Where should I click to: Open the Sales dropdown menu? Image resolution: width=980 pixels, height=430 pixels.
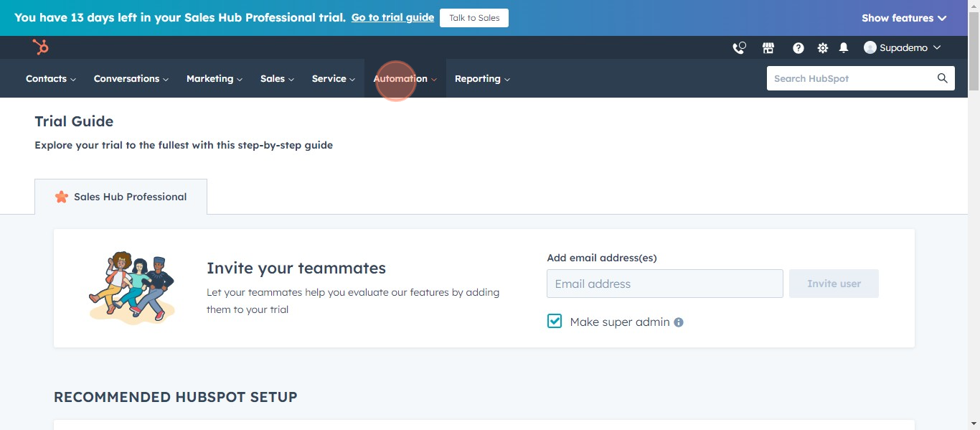point(278,79)
